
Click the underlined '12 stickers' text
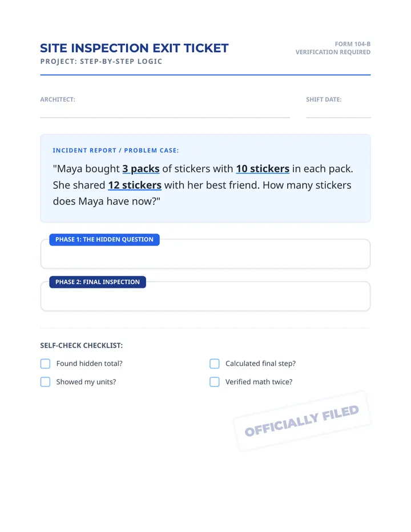click(135, 185)
